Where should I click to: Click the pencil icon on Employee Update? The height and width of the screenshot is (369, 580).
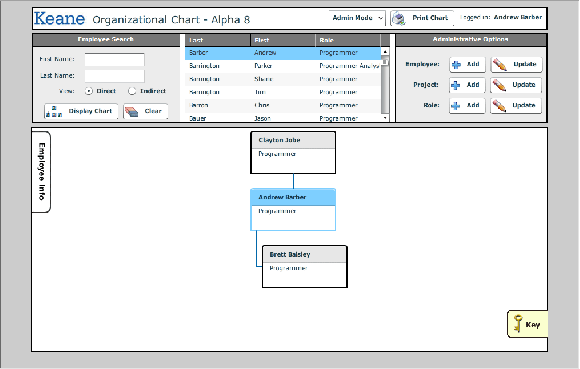pos(500,65)
